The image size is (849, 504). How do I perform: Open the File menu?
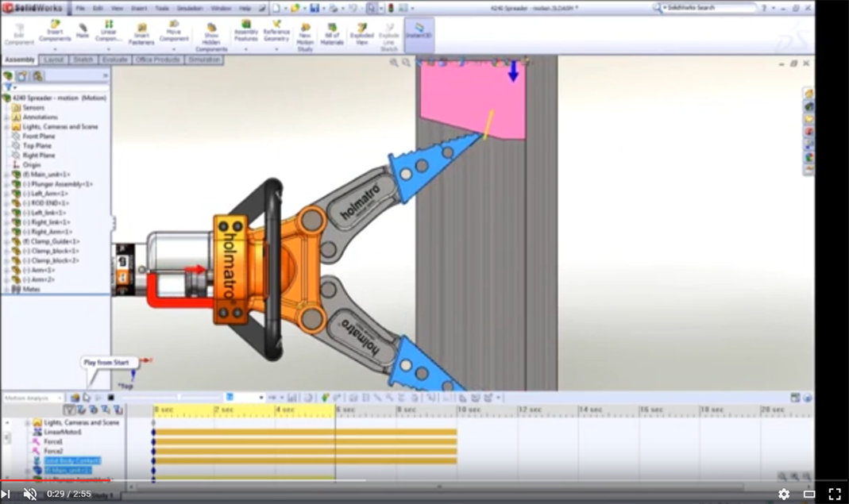(x=80, y=8)
